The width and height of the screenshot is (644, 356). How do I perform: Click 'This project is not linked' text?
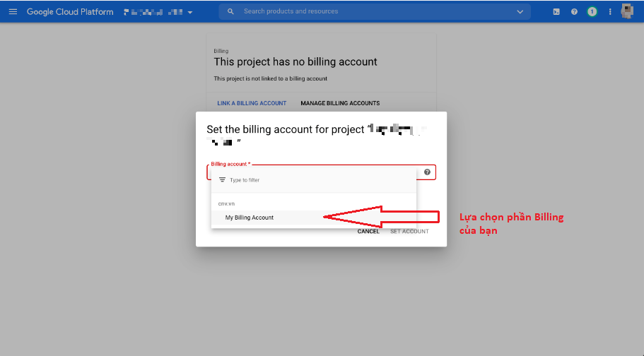pyautogui.click(x=270, y=78)
